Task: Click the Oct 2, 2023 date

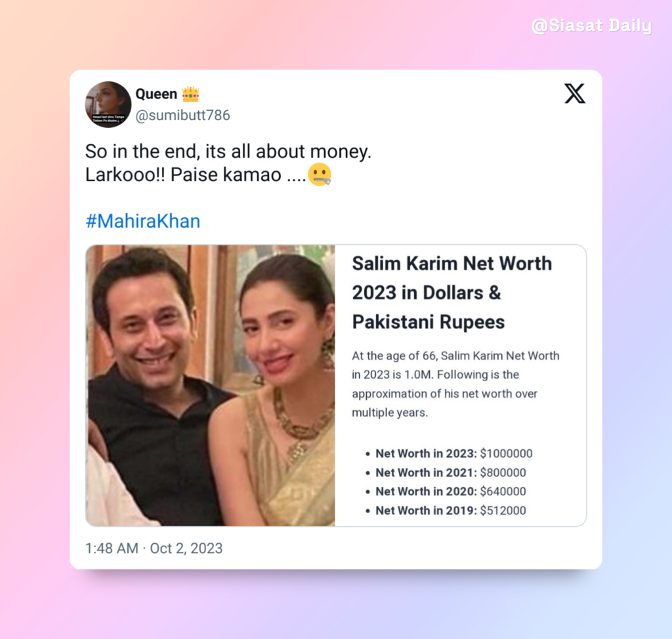Action: point(186,548)
